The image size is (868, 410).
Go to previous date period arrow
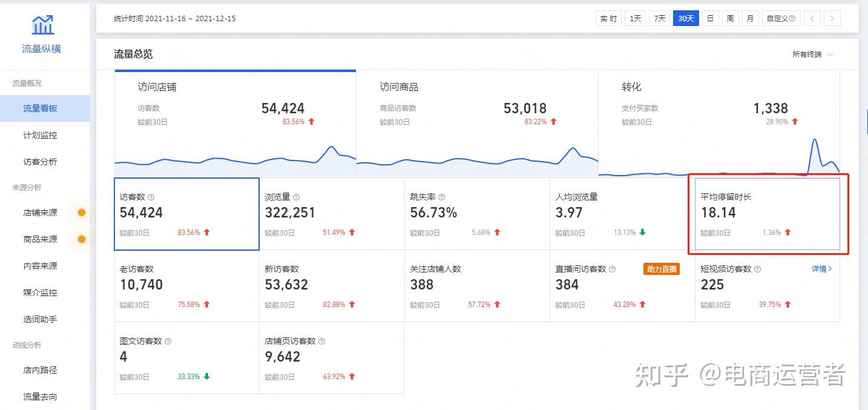pos(812,19)
